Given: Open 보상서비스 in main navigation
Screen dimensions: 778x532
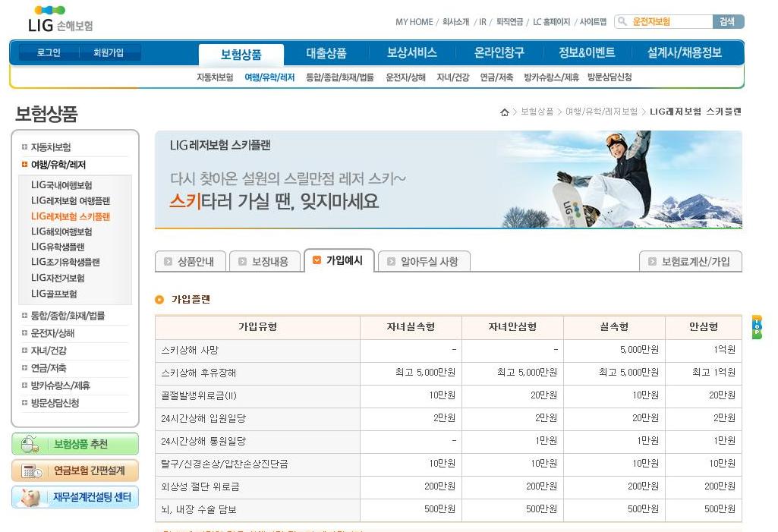Looking at the screenshot, I should tap(411, 53).
